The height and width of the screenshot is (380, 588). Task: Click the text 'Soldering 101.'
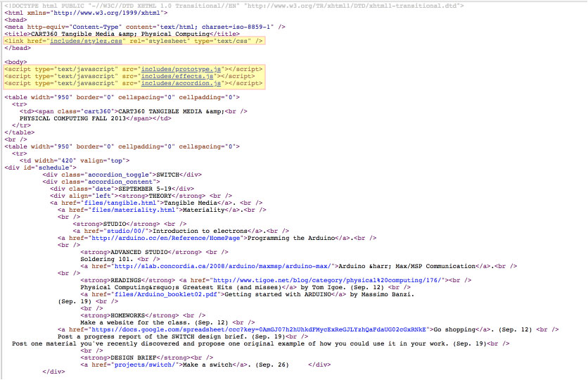tap(107, 259)
